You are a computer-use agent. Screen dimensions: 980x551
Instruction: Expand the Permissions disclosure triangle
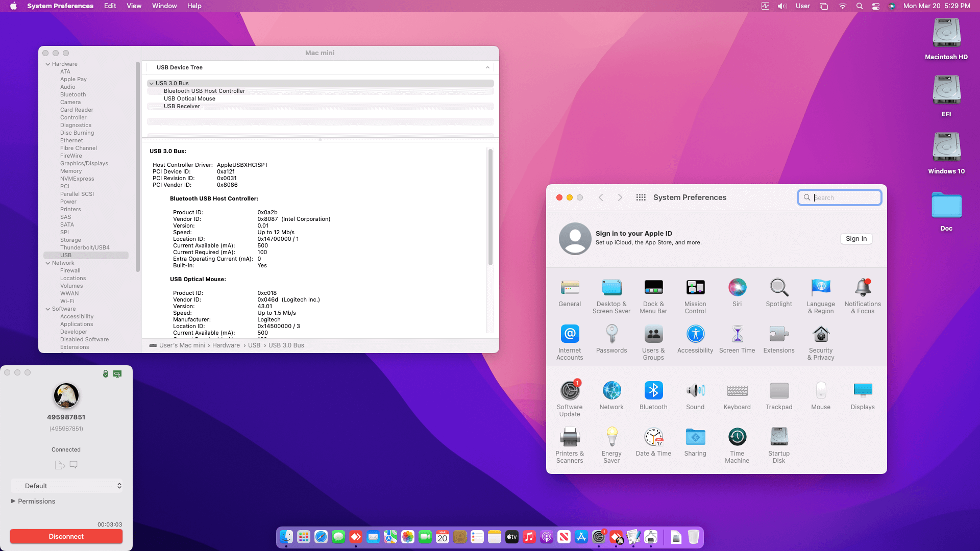click(13, 501)
